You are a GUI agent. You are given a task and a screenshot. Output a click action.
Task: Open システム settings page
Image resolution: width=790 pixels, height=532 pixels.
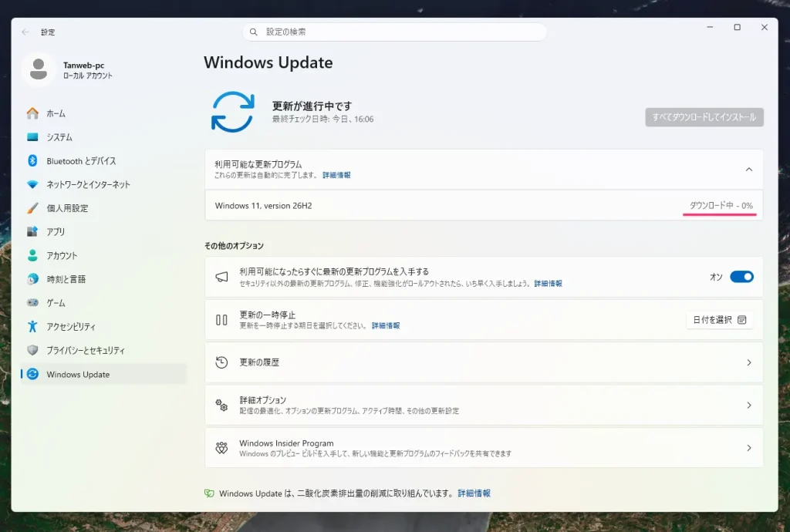pyautogui.click(x=103, y=137)
